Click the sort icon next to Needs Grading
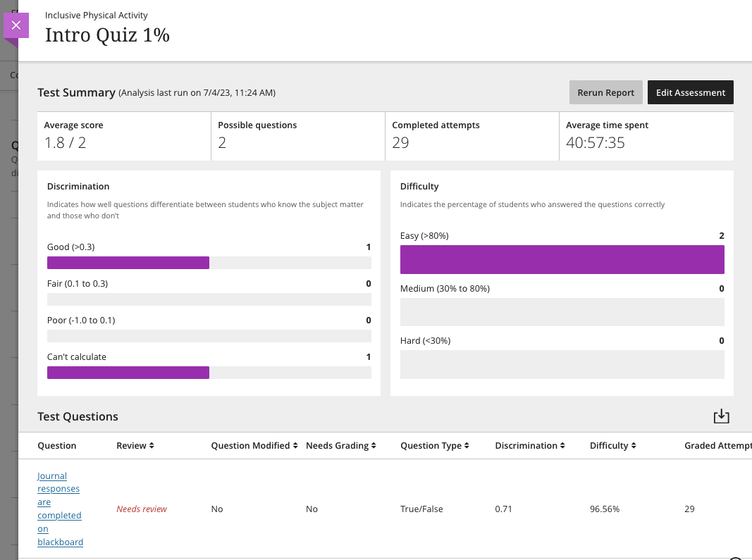This screenshot has width=752, height=560. click(374, 445)
